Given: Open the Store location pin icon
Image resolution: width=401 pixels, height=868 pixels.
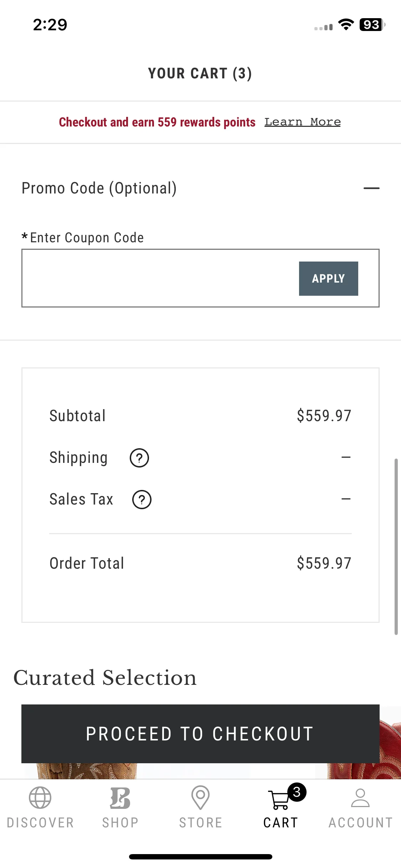Looking at the screenshot, I should tap(200, 797).
